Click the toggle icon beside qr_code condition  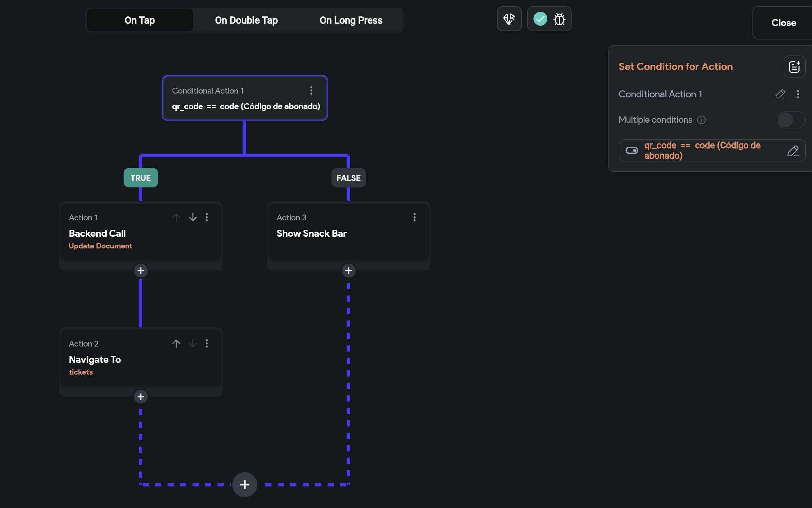[632, 150]
